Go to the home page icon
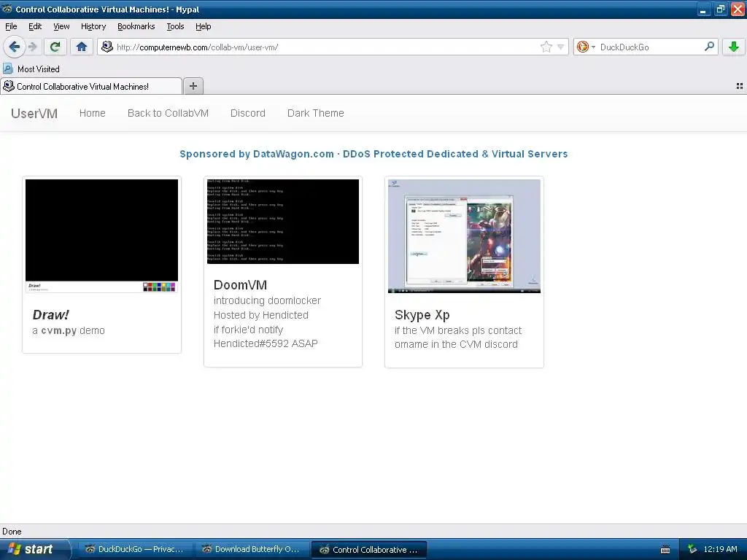 pos(82,47)
